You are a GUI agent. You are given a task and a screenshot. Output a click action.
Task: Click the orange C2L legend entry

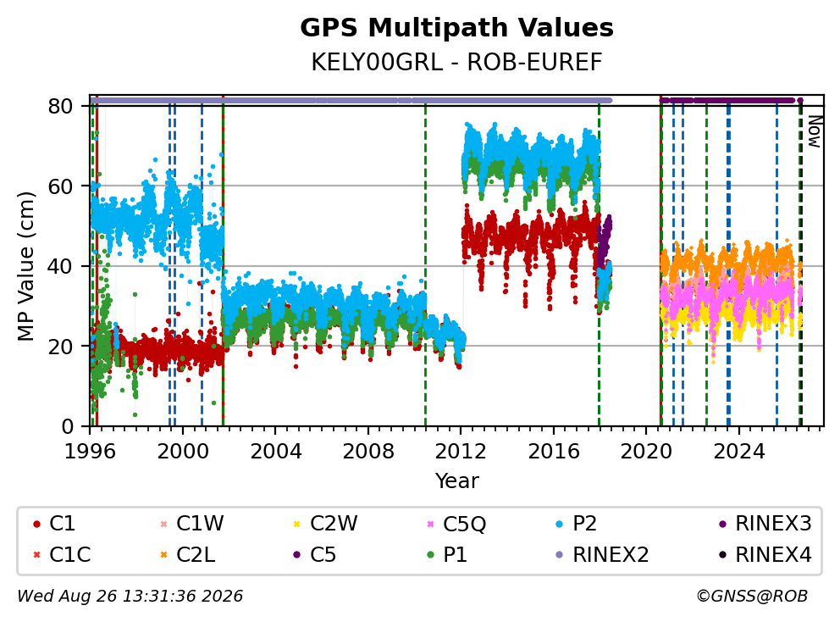(188, 555)
